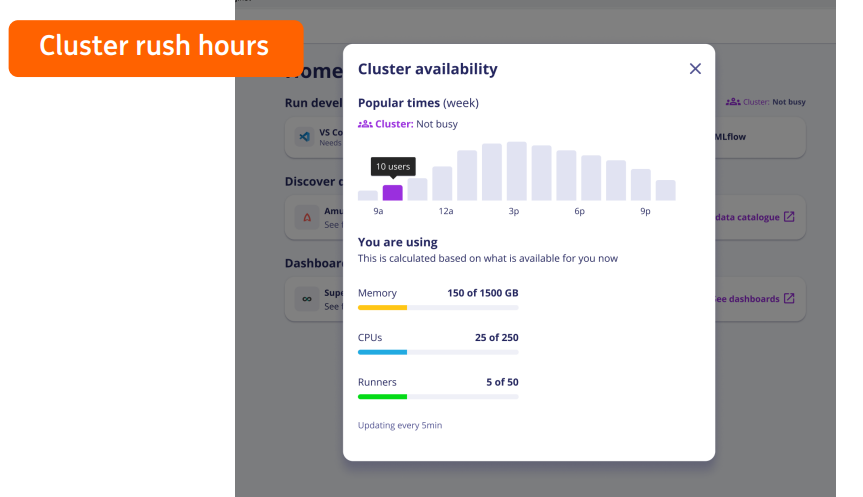Image resolution: width=863 pixels, height=497 pixels.
Task: Click the Cluster rush hours banner
Action: click(x=155, y=47)
